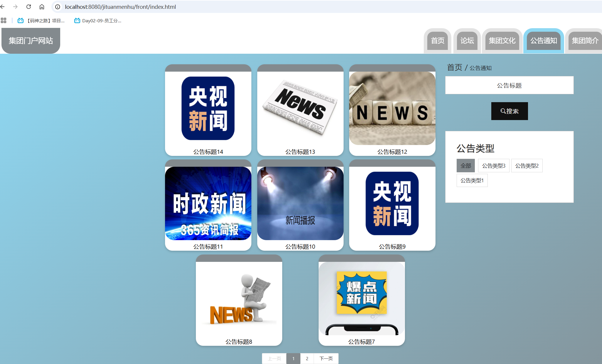
Task: Click the 公告标题12 caption text
Action: click(392, 152)
